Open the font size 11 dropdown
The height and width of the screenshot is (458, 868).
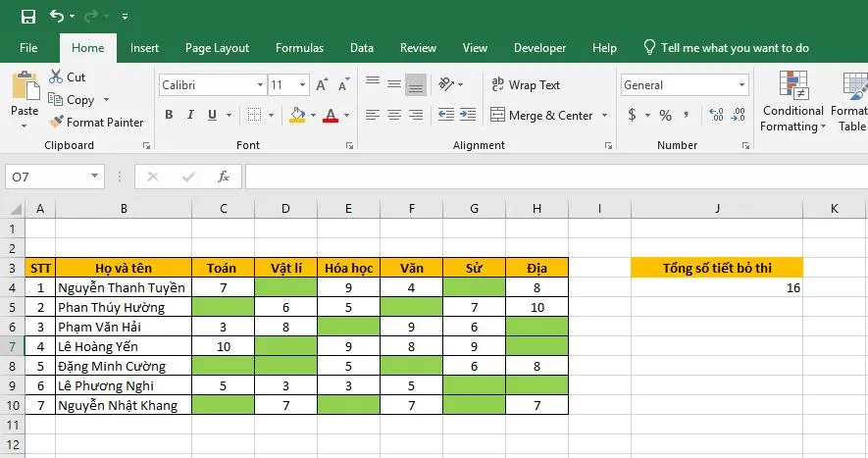click(x=303, y=85)
